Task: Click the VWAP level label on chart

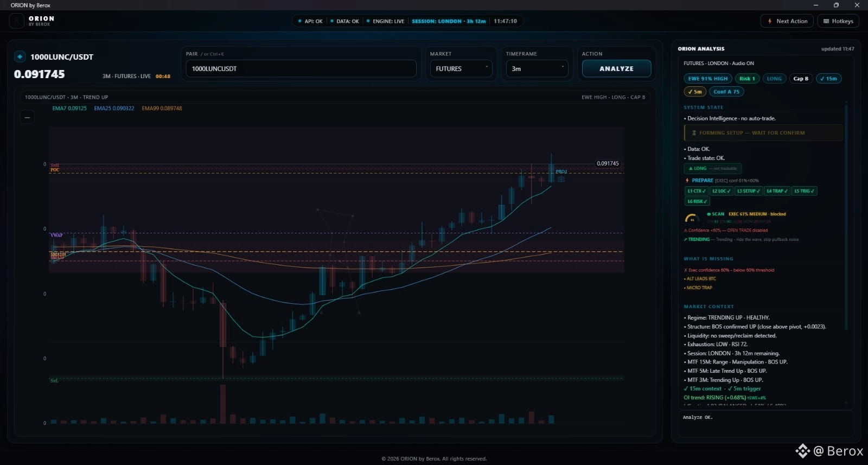Action: (56, 235)
